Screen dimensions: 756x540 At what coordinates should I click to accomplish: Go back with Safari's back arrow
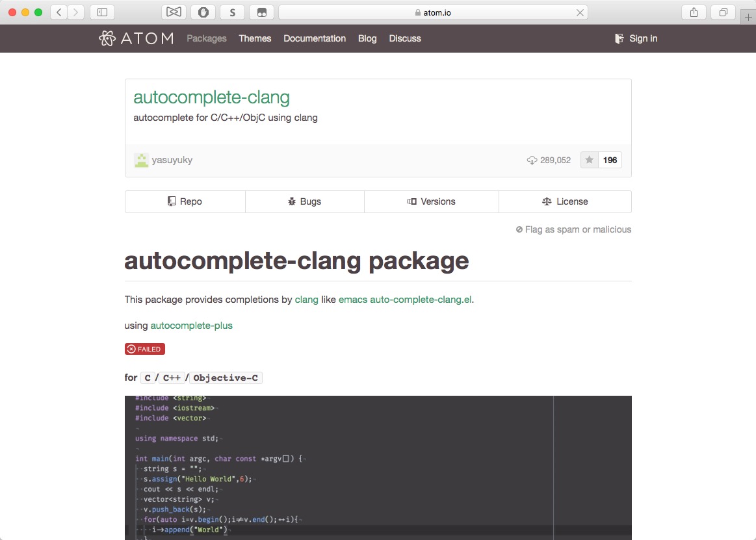(59, 12)
